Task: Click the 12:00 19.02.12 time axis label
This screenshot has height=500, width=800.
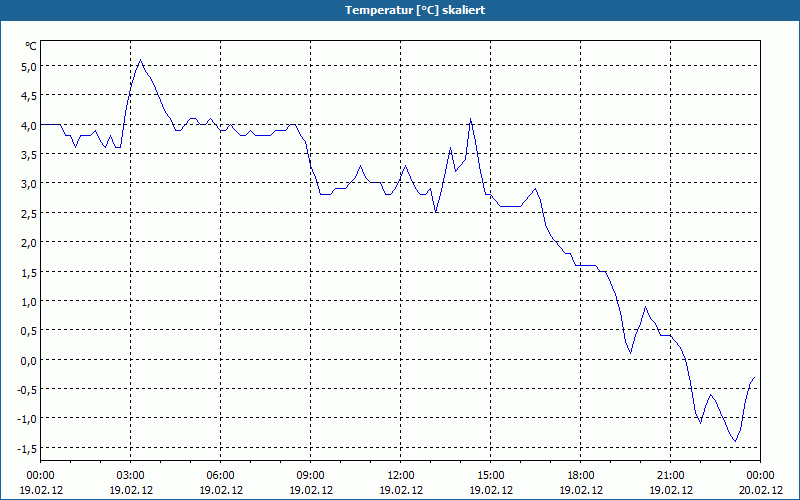Action: pyautogui.click(x=401, y=483)
